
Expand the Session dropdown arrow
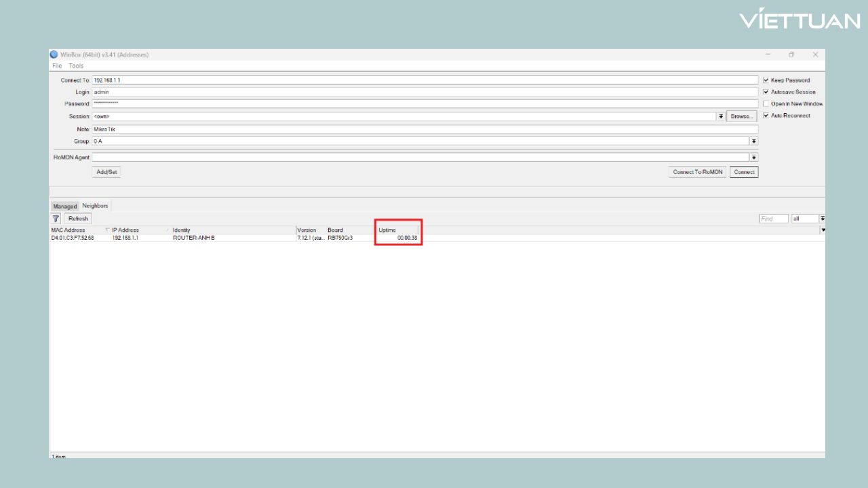tap(720, 117)
